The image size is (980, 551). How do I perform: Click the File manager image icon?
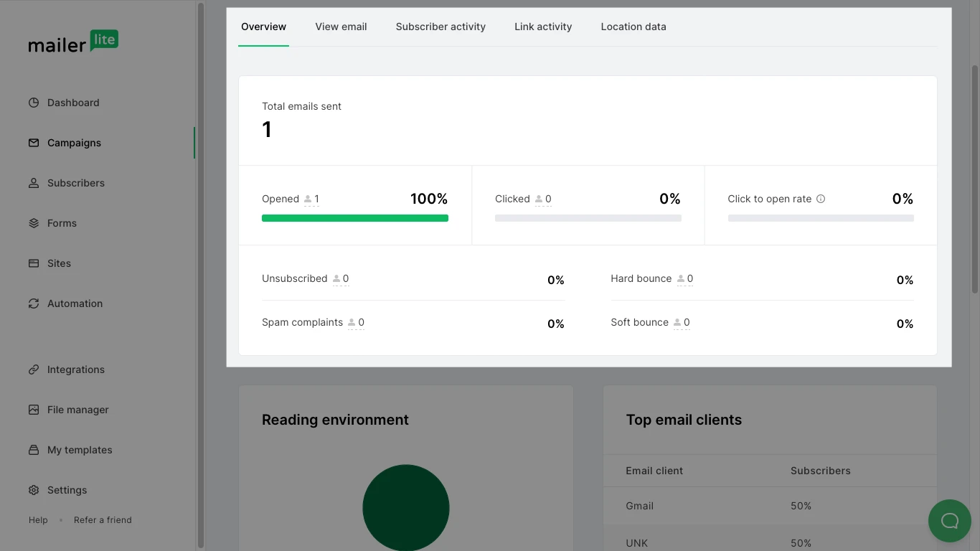(34, 410)
